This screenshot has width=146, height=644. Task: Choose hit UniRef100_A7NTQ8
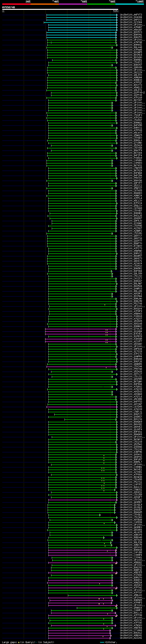(x=131, y=42)
